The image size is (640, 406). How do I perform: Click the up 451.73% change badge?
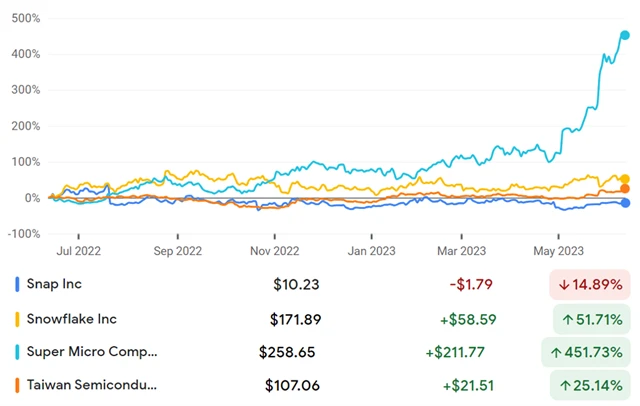(587, 352)
